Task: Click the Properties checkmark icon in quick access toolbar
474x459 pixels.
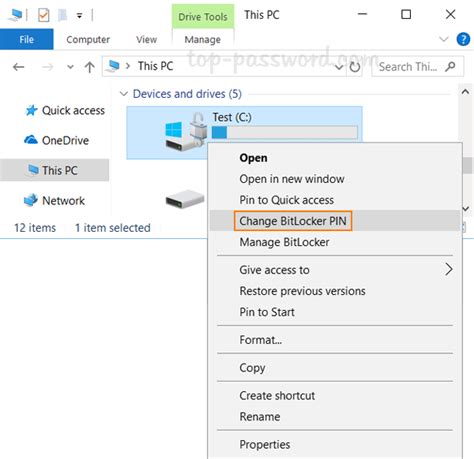Action: (44, 15)
